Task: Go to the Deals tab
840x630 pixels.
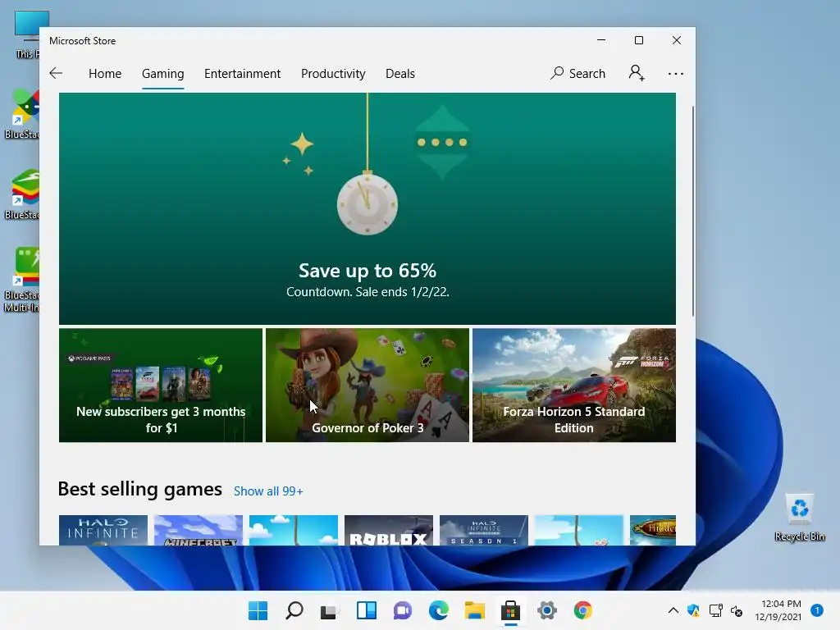Action: tap(400, 73)
